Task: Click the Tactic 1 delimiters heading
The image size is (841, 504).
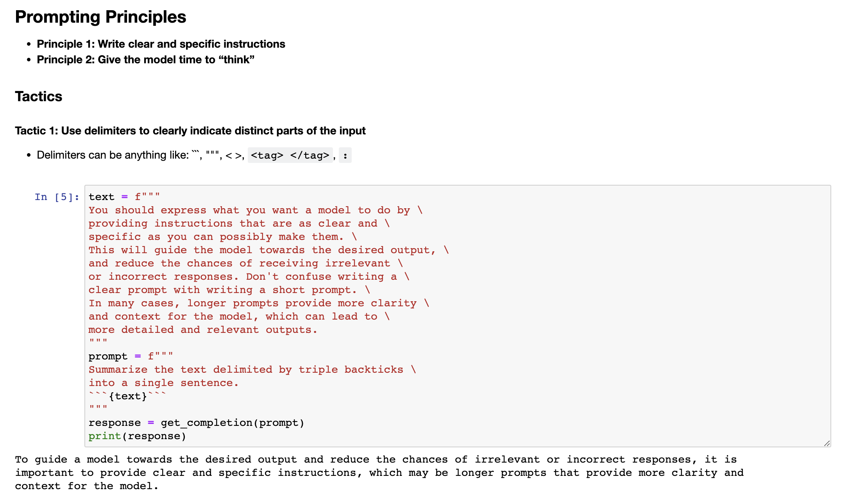Action: 190,130
